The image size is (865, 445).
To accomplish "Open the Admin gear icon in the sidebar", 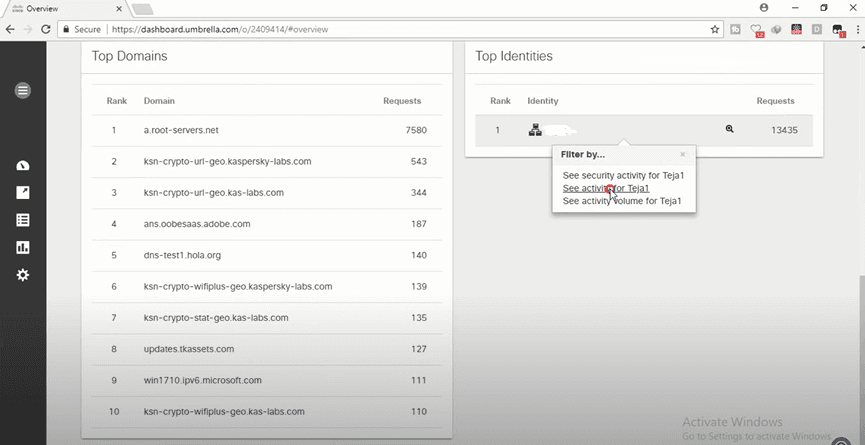I will pos(23,275).
